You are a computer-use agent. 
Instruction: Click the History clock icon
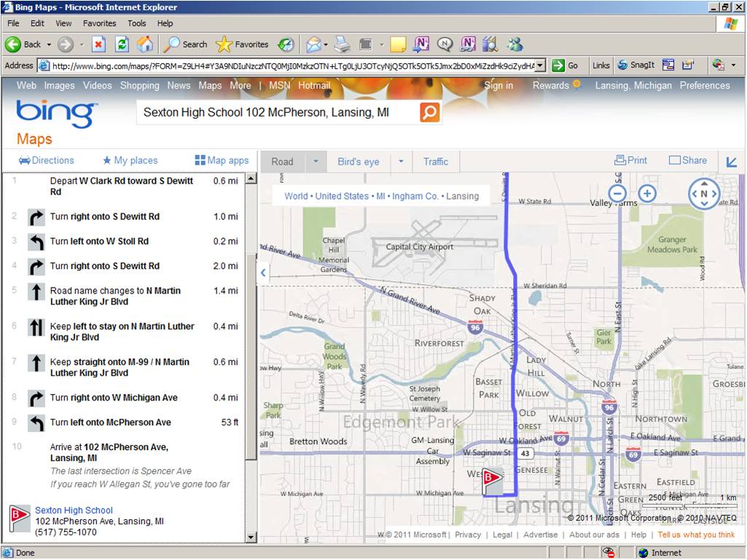point(286,44)
